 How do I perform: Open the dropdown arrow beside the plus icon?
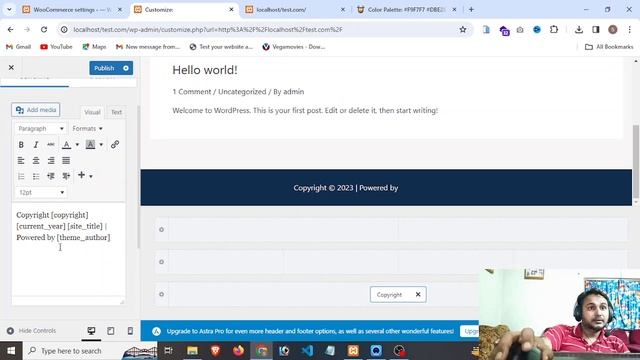click(91, 176)
